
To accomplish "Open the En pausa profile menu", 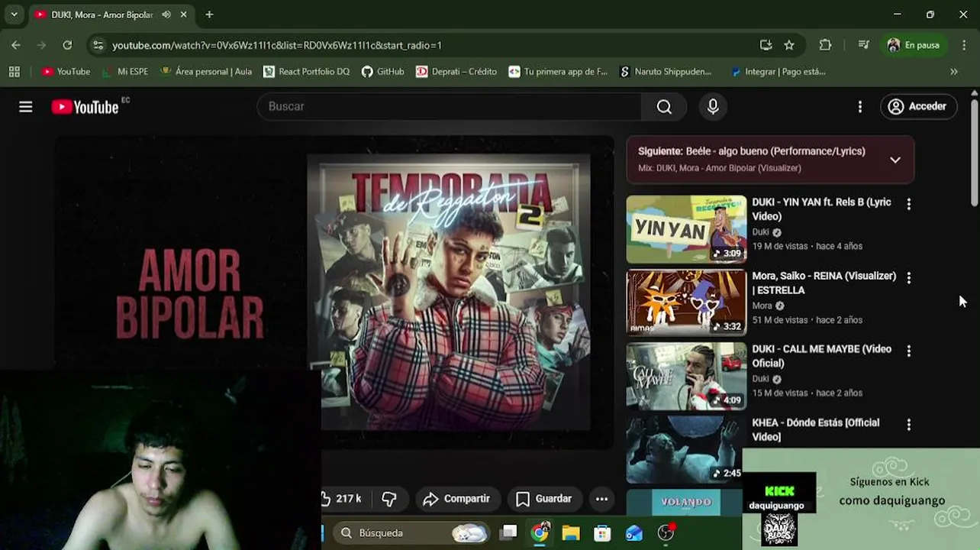I will [x=914, y=45].
